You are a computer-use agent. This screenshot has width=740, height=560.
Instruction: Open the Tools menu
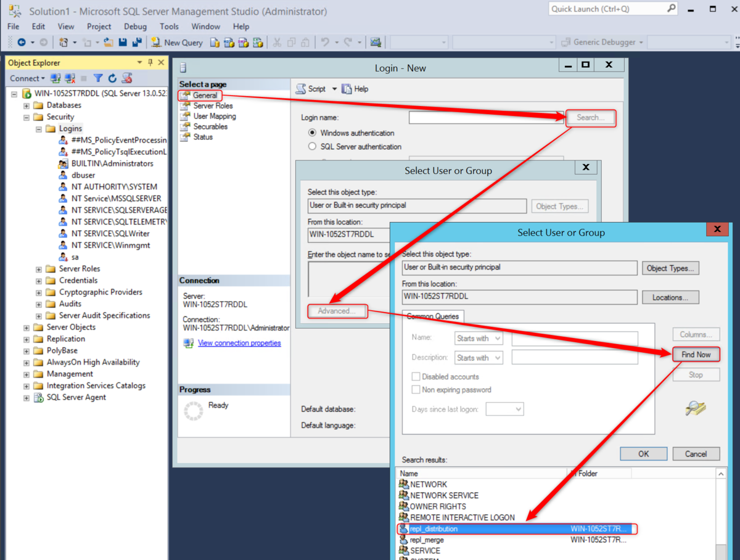coord(169,27)
